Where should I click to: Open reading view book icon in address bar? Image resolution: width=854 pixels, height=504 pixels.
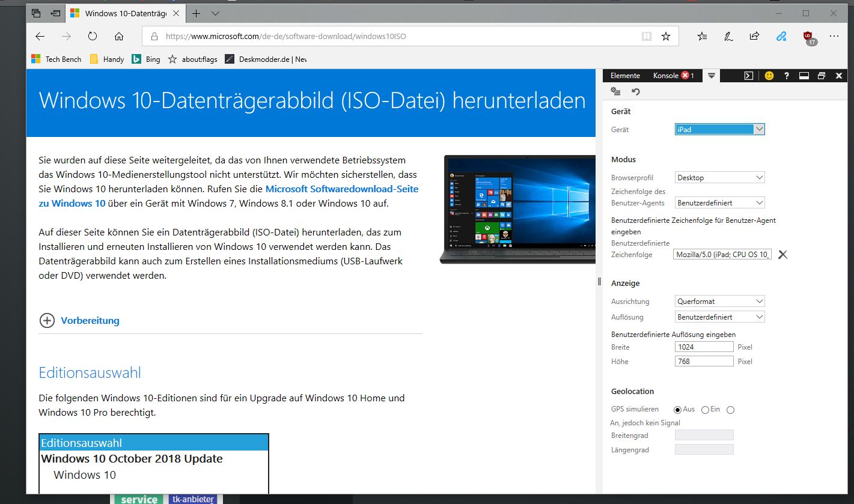click(x=646, y=36)
